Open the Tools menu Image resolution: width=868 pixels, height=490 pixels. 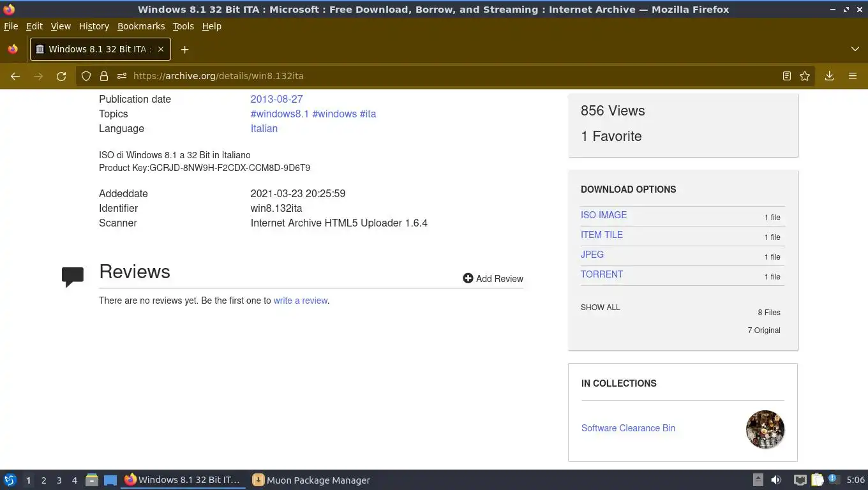coord(183,26)
